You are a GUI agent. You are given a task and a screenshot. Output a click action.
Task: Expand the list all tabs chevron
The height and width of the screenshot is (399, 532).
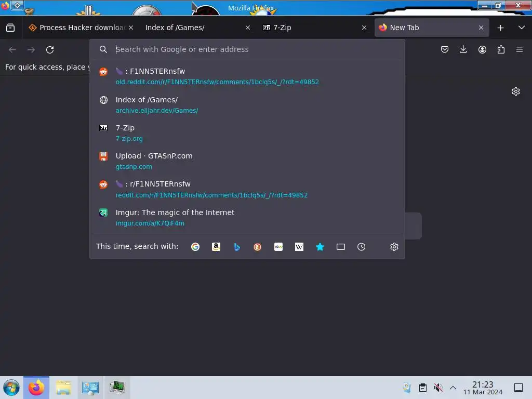click(522, 28)
